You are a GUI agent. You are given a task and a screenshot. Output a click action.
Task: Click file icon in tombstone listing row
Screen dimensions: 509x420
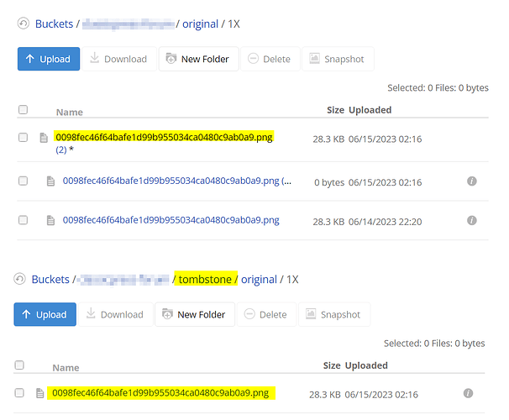(39, 393)
